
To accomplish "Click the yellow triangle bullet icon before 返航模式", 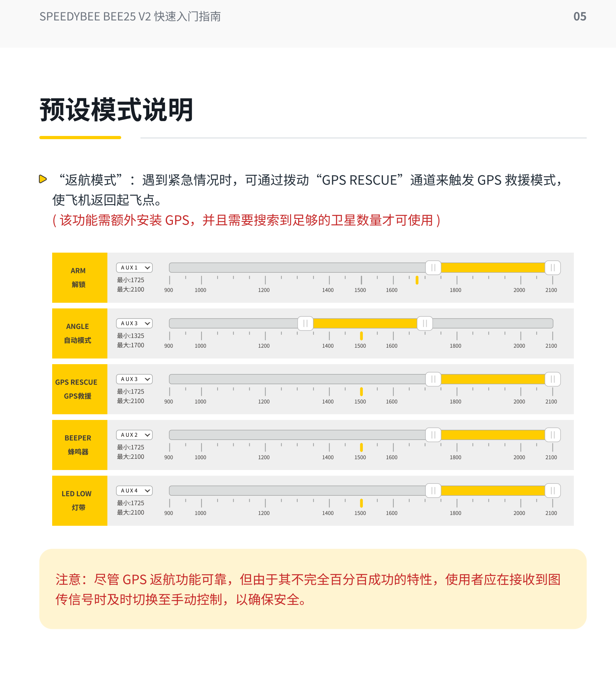I will pyautogui.click(x=43, y=179).
